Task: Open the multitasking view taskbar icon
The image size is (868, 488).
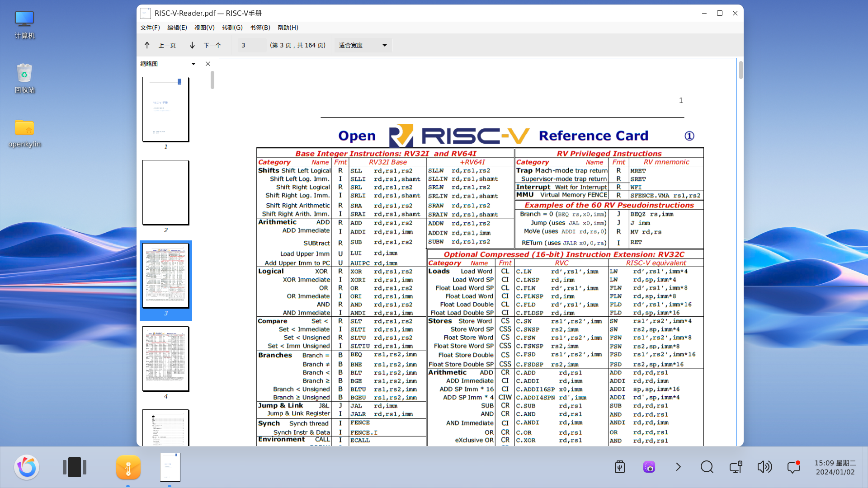Action: (75, 467)
